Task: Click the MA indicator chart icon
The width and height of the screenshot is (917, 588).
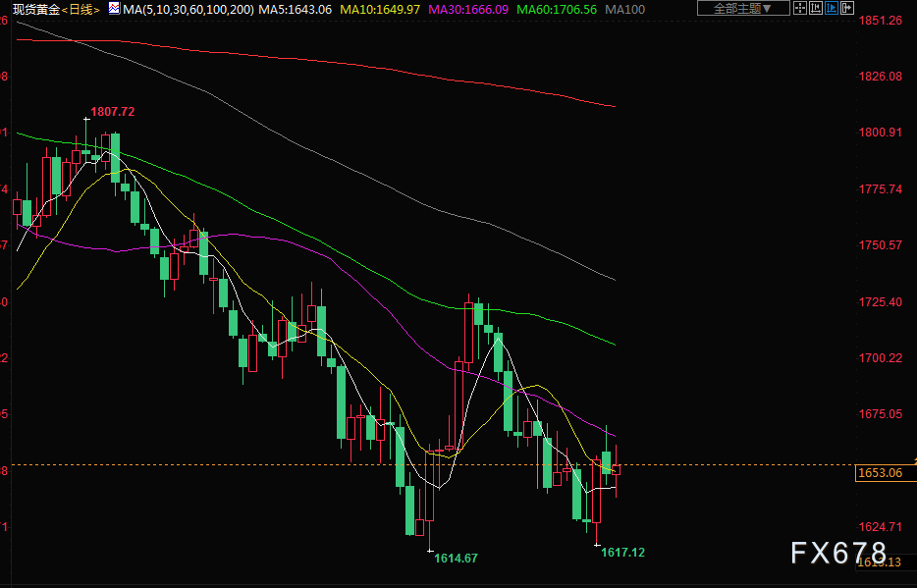Action: (115, 8)
